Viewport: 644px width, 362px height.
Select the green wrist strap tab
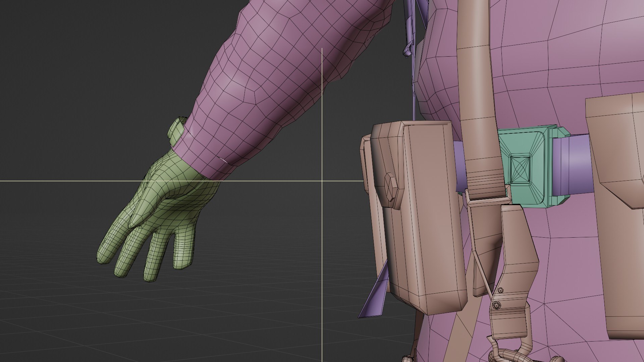pyautogui.click(x=177, y=132)
